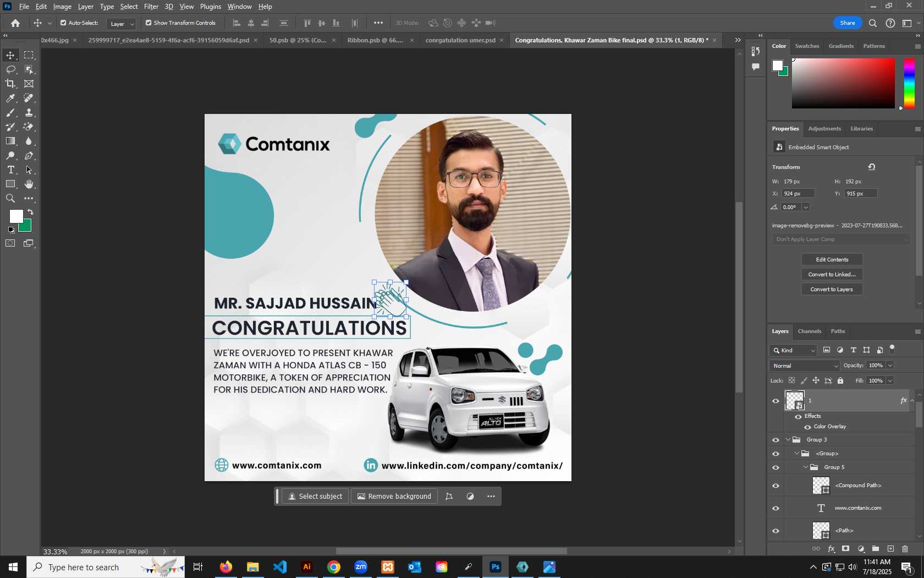Open the Layer menu
924x578 pixels.
(85, 7)
